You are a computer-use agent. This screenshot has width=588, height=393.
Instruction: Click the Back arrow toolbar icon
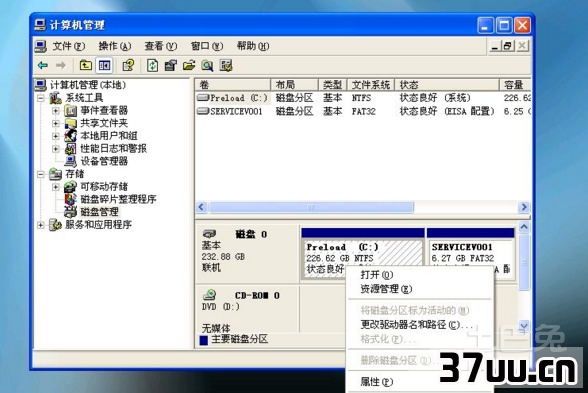(x=43, y=66)
